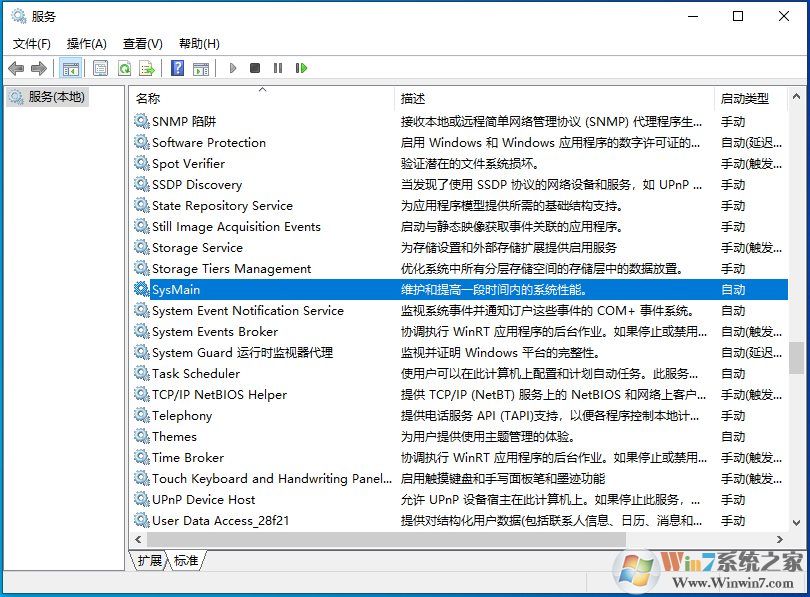The height and width of the screenshot is (597, 810).
Task: Click the Back navigation arrow
Action: pyautogui.click(x=17, y=68)
